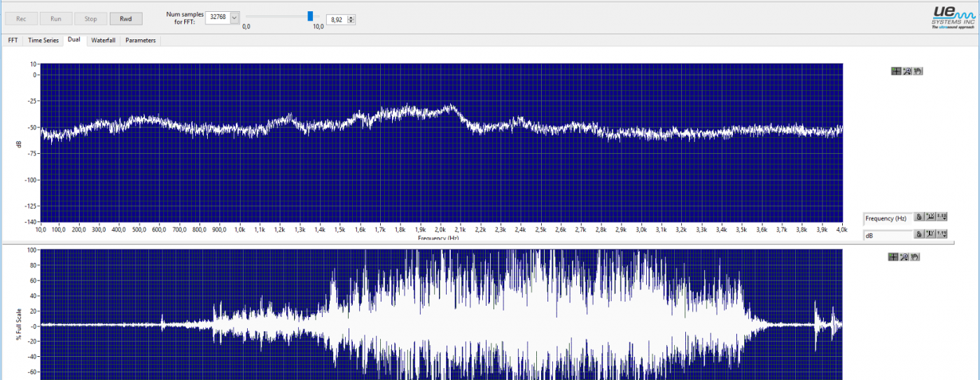Activate zoom tool for the FFT graph
980x380 pixels.
[x=906, y=71]
